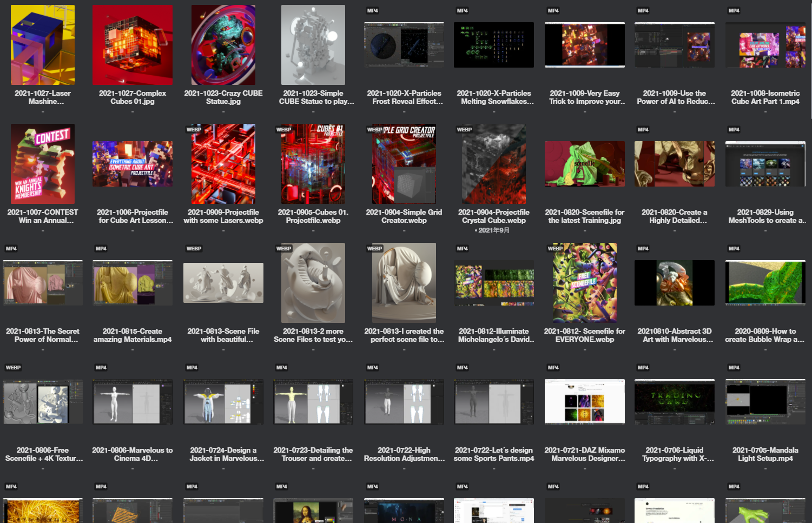This screenshot has height=523, width=812.
Task: Click the MP4 badge on Liquid Typography video
Action: pos(643,368)
